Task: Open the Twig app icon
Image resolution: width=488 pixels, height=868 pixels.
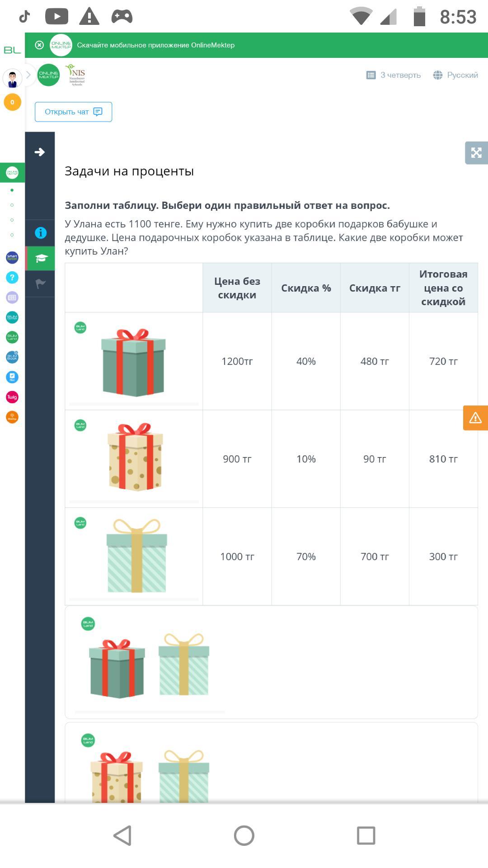Action: pyautogui.click(x=12, y=397)
